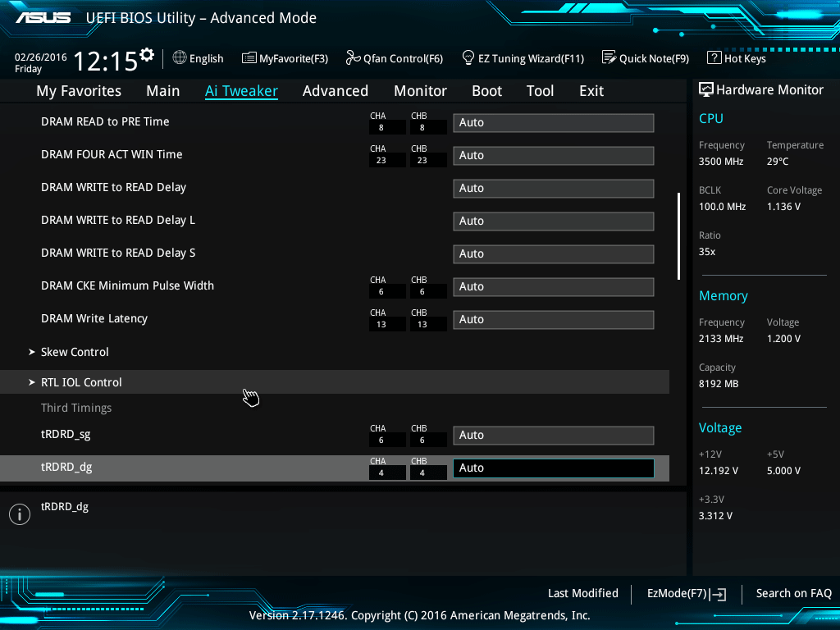The image size is (840, 630).
Task: Click the tRDRD_sg Auto input field
Action: coord(553,436)
